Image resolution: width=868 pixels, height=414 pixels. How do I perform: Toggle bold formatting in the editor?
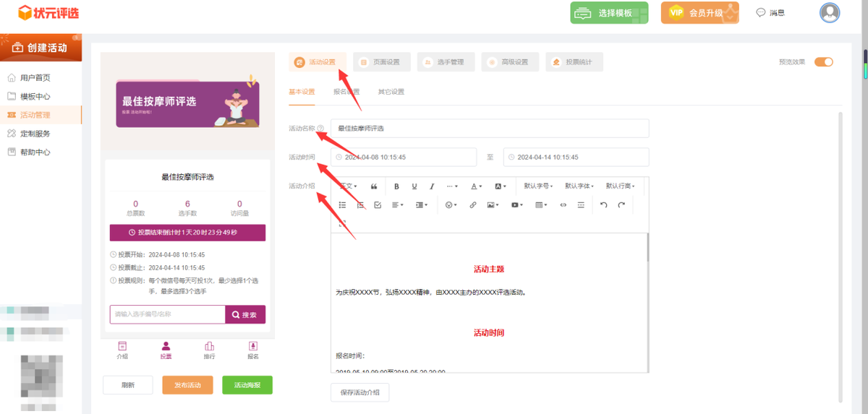pos(396,186)
